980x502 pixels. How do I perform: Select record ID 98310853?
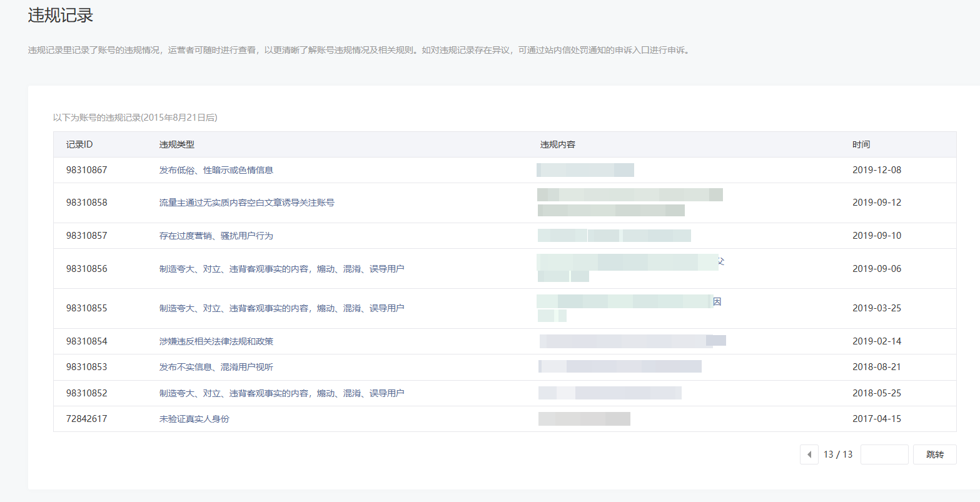tap(87, 367)
